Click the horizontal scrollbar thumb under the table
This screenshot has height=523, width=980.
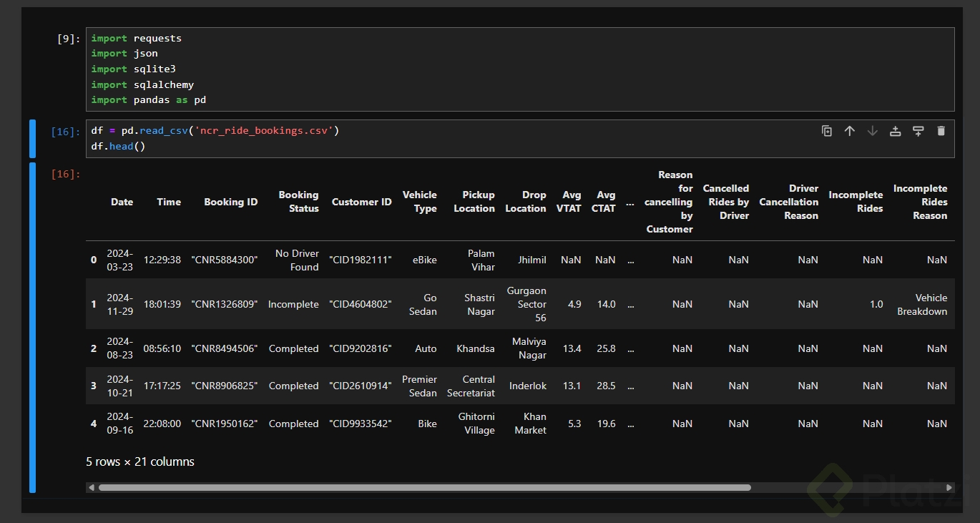424,488
